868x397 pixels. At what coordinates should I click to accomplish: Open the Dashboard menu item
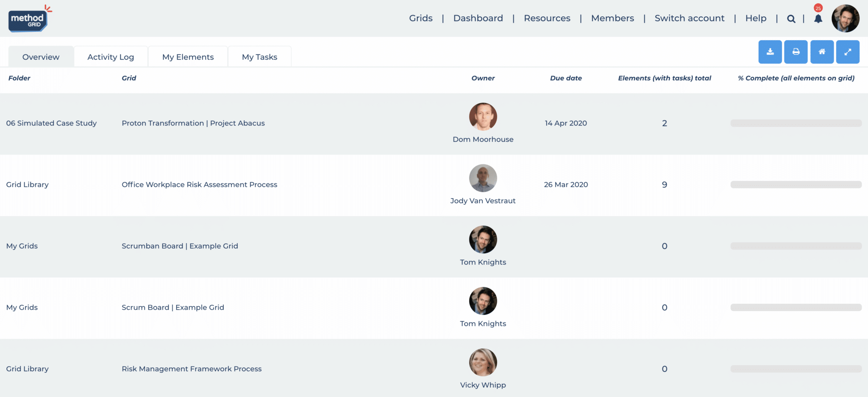coord(478,18)
